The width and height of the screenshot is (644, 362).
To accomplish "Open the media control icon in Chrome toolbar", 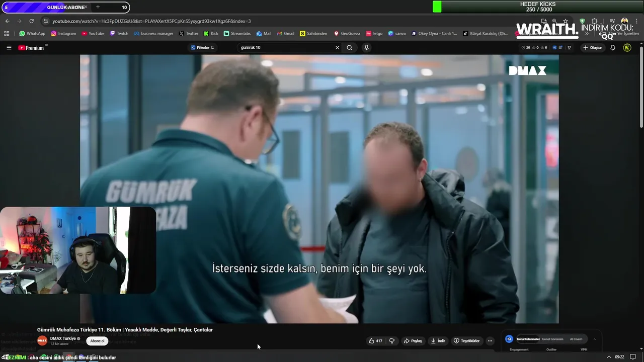I will [612, 21].
